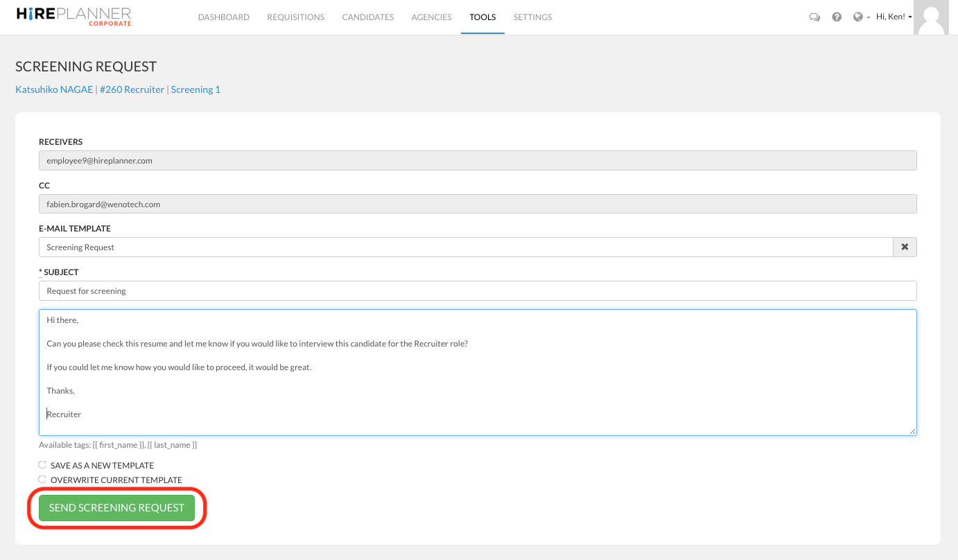The image size is (958, 560).
Task: Select Save As A New Template option
Action: [42, 465]
